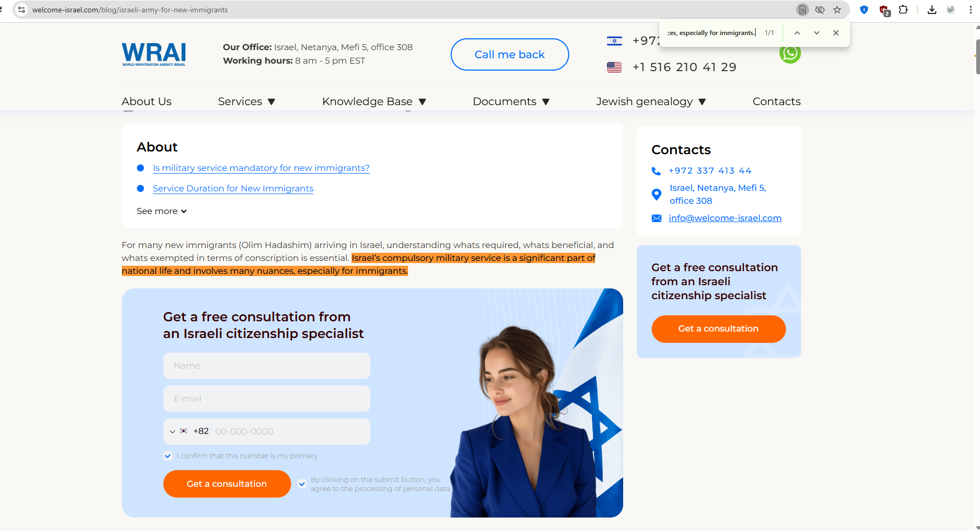Expand See more in About section
The width and height of the screenshot is (980, 531).
click(162, 211)
